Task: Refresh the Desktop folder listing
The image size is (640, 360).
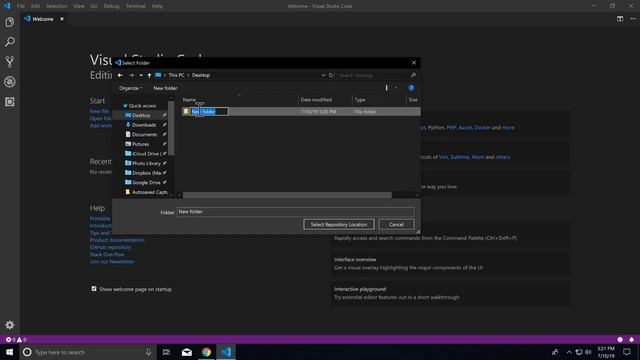Action: click(x=331, y=75)
